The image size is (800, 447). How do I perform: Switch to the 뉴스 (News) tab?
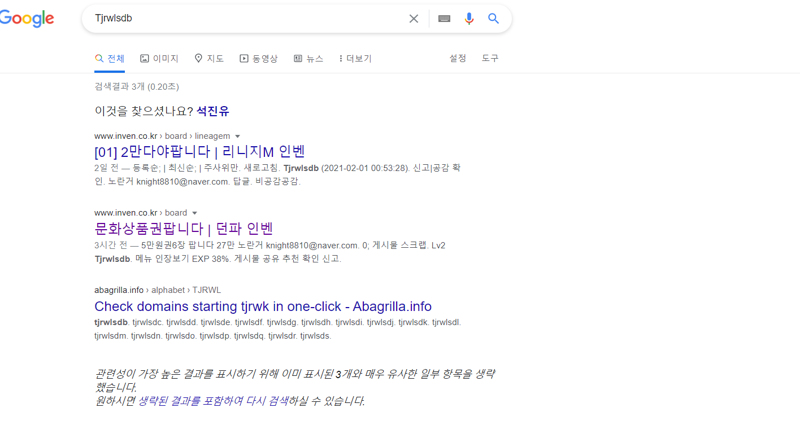[x=309, y=59]
